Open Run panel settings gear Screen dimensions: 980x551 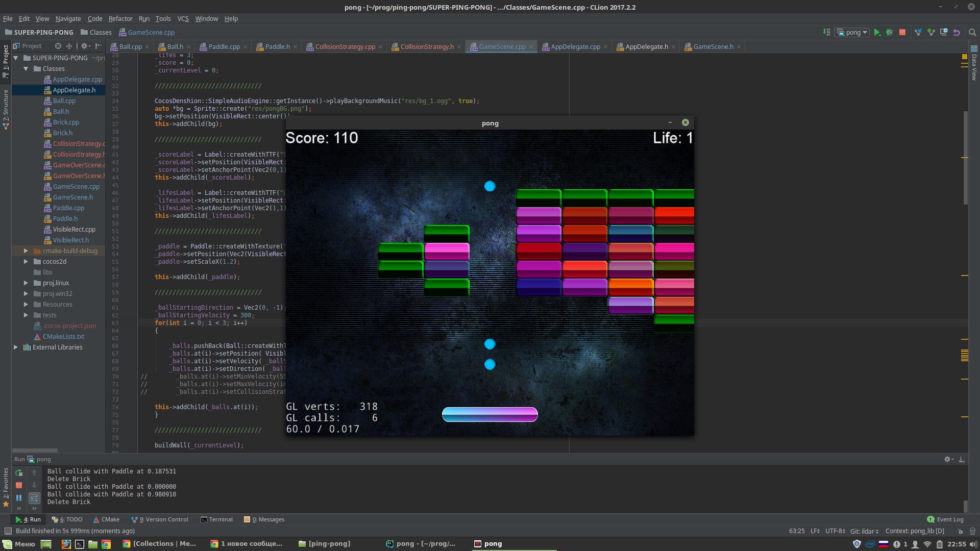point(948,459)
